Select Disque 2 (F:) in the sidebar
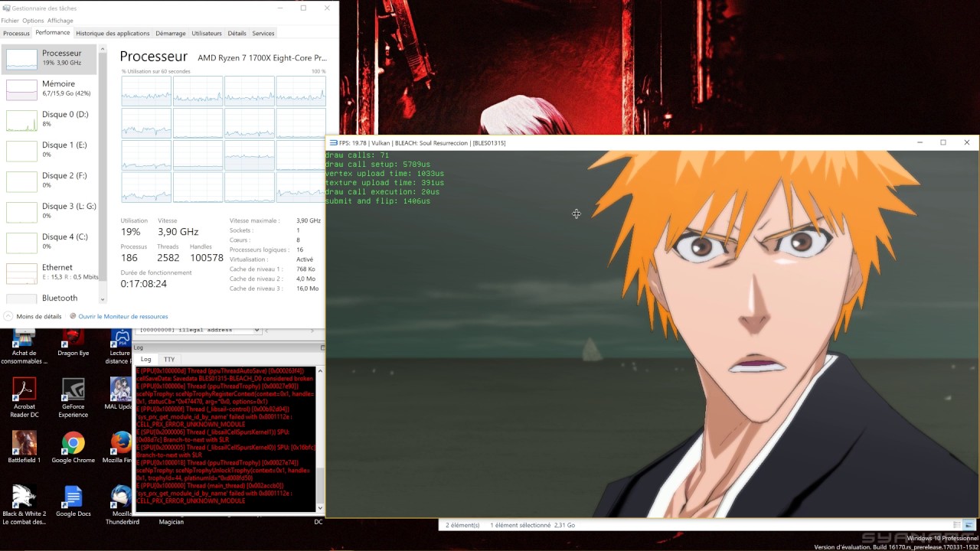This screenshot has height=551, width=980. click(x=50, y=181)
